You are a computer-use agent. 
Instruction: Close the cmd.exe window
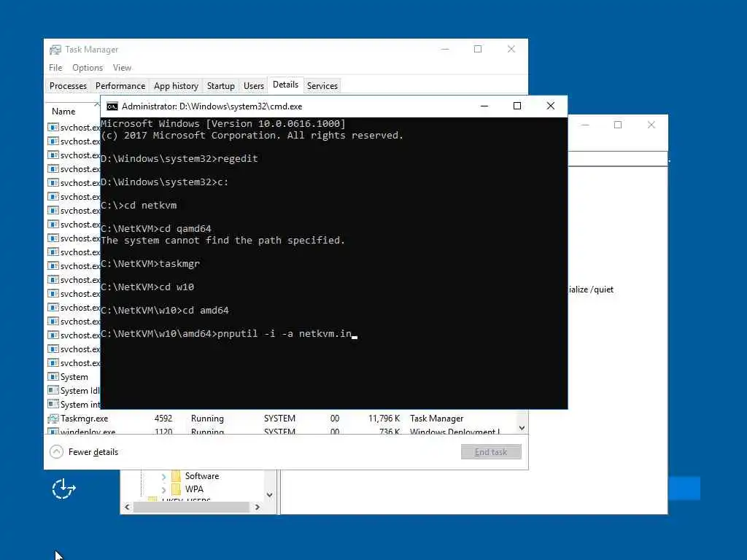550,106
